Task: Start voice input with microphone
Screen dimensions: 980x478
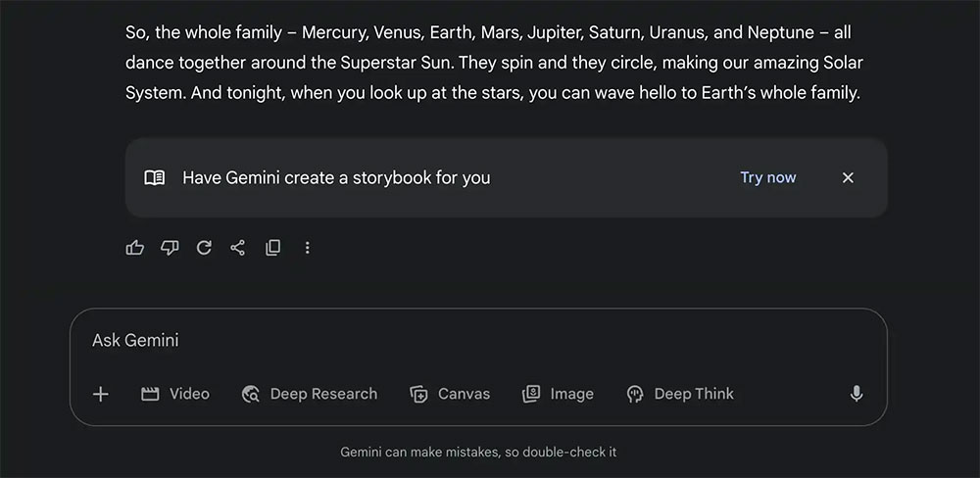Action: pos(857,394)
